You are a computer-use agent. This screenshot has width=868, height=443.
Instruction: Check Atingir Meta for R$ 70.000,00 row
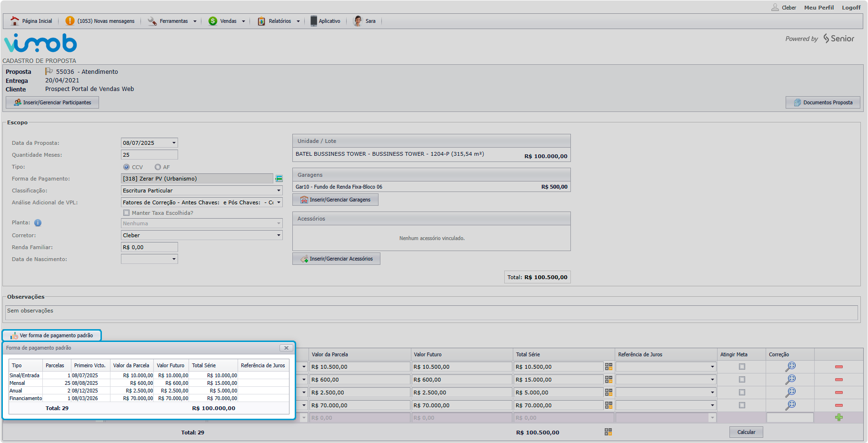click(742, 405)
